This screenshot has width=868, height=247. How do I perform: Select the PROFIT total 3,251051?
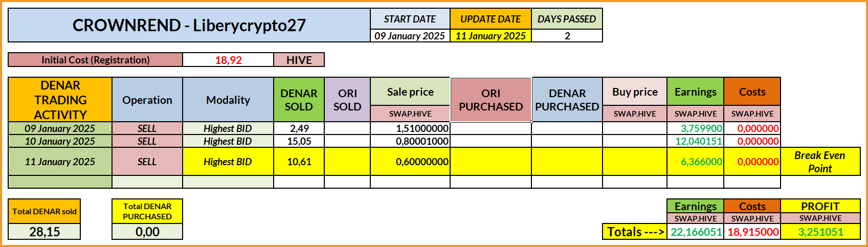click(820, 232)
